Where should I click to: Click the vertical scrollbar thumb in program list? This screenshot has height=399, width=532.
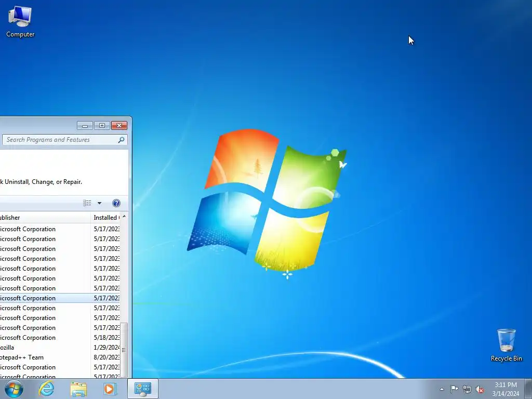point(124,350)
